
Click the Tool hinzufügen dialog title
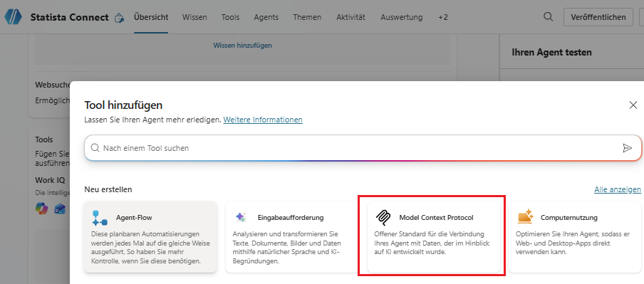pyautogui.click(x=123, y=105)
